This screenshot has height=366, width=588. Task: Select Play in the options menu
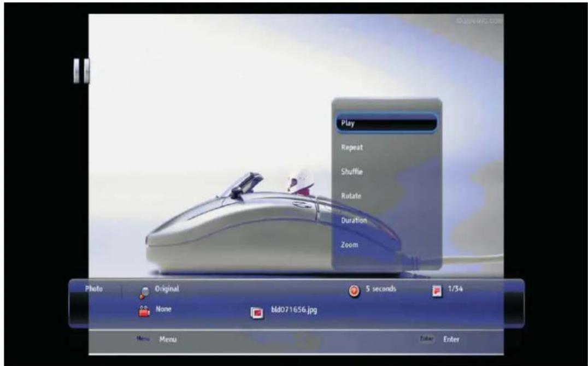tap(386, 123)
